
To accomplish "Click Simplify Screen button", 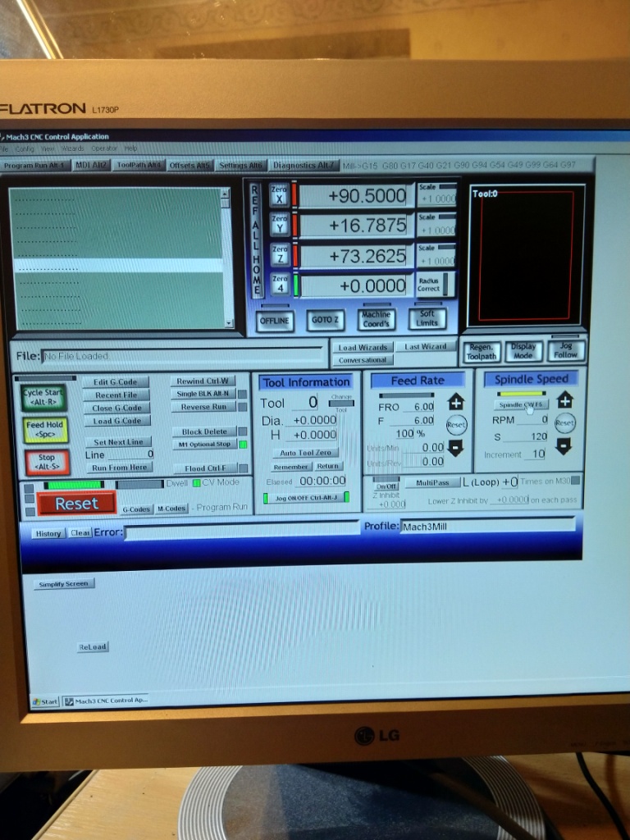I will coord(63,584).
